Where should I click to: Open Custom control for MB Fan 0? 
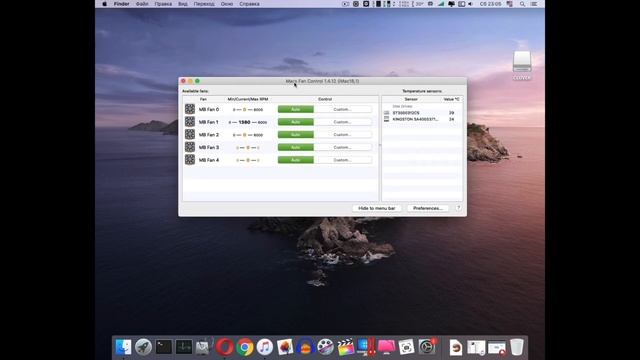pyautogui.click(x=342, y=109)
